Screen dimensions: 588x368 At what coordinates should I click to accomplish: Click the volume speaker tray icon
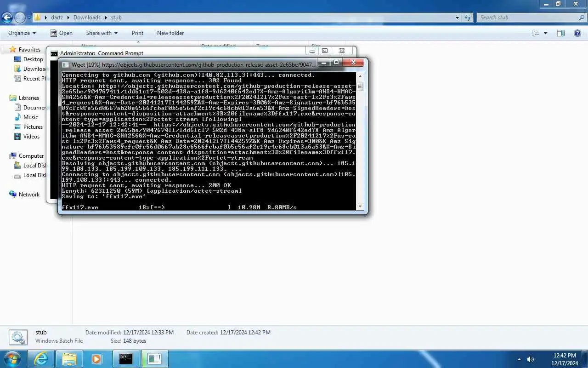(531, 359)
